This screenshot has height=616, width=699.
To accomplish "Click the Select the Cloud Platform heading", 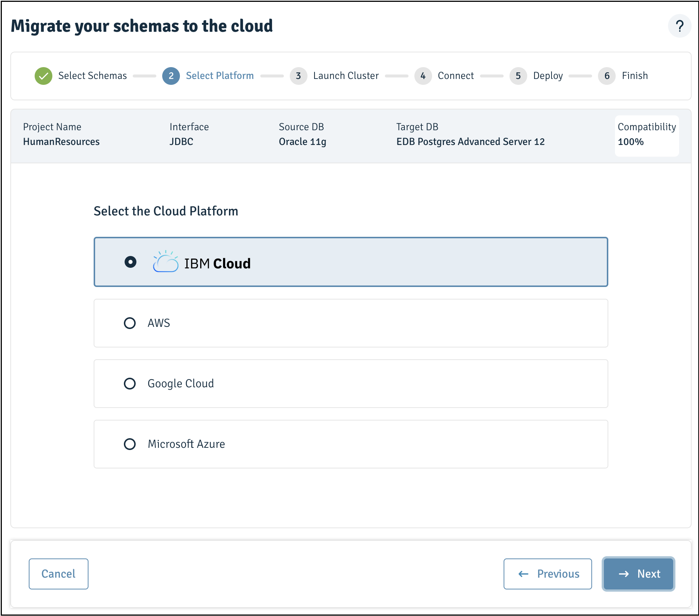I will click(166, 211).
